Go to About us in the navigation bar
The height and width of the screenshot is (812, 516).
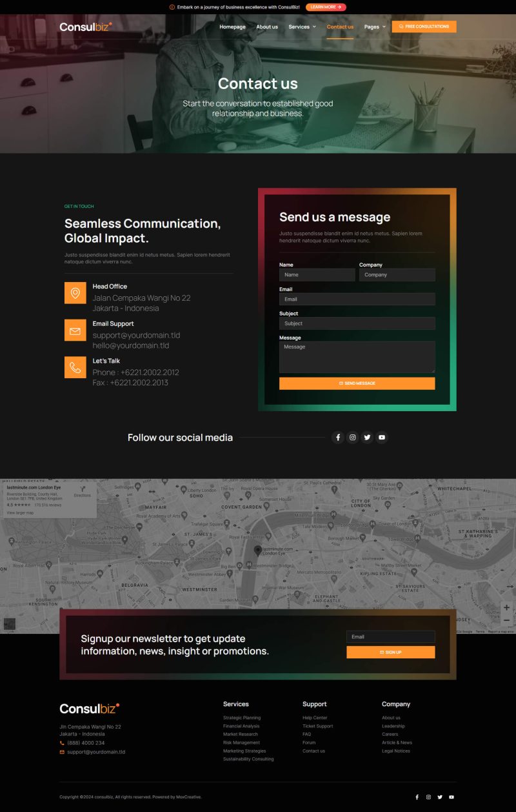pos(267,27)
